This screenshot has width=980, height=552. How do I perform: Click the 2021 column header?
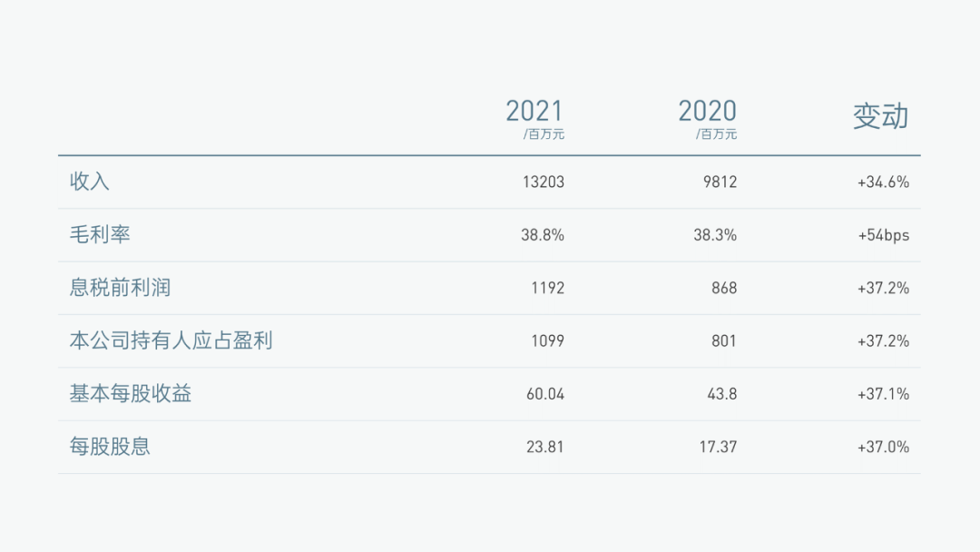click(534, 112)
